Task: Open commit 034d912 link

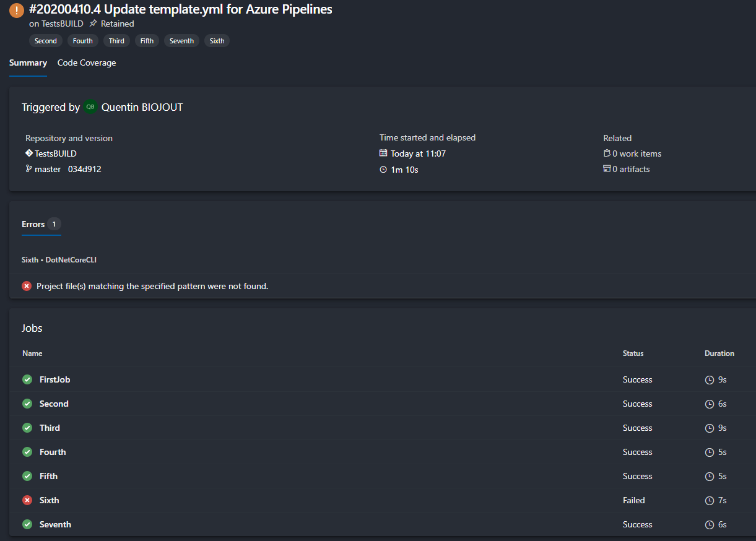Action: 85,169
